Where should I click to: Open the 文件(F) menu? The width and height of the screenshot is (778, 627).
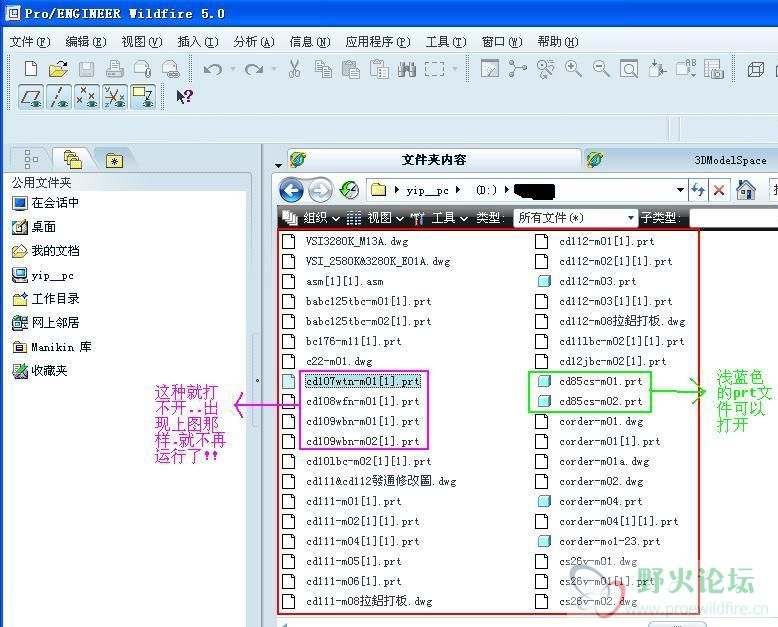coord(30,42)
